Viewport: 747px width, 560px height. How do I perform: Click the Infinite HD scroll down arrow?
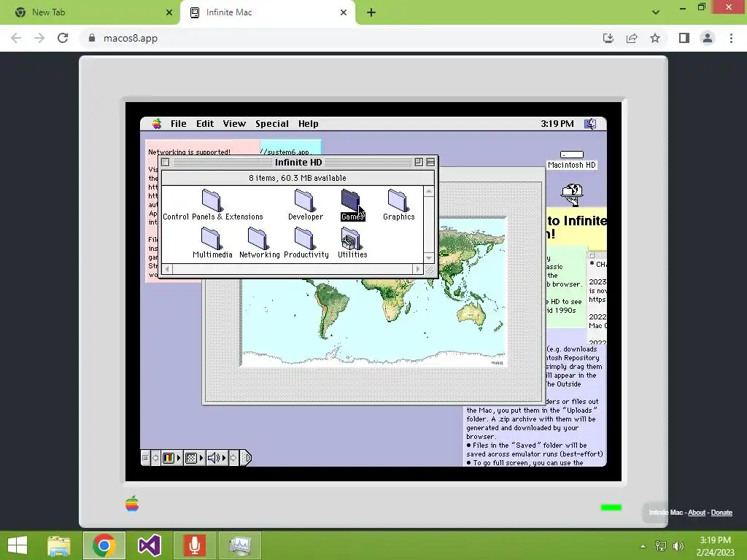[429, 258]
